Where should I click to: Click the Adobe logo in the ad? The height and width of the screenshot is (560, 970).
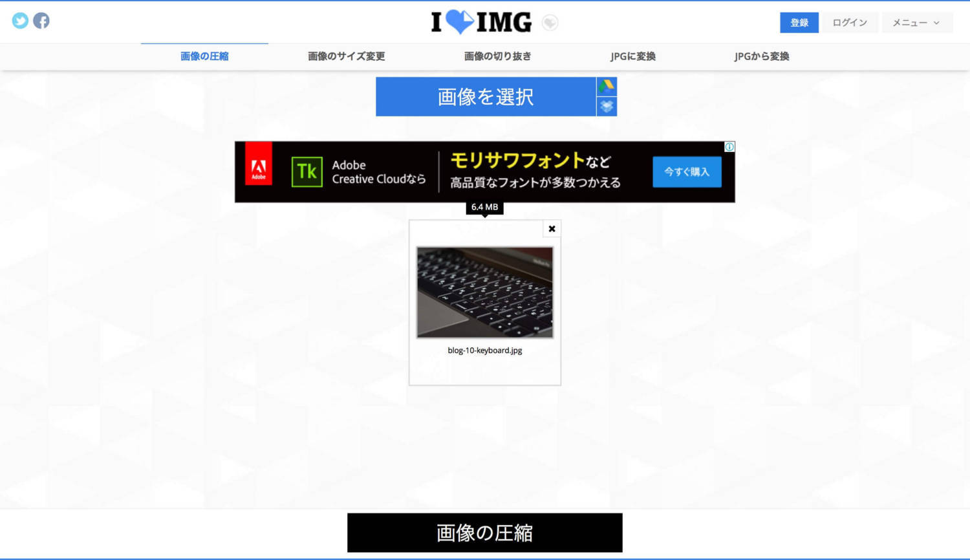(259, 164)
